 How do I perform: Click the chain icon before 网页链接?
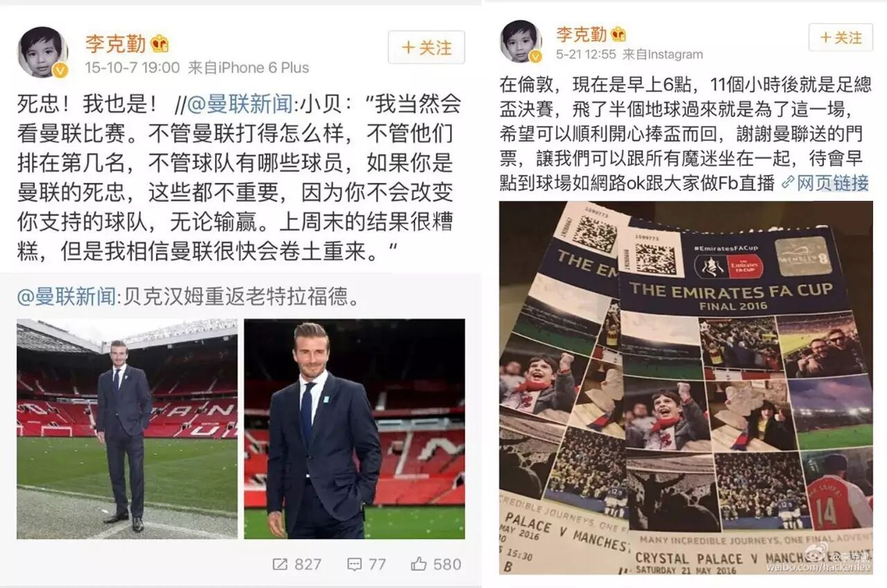787,182
